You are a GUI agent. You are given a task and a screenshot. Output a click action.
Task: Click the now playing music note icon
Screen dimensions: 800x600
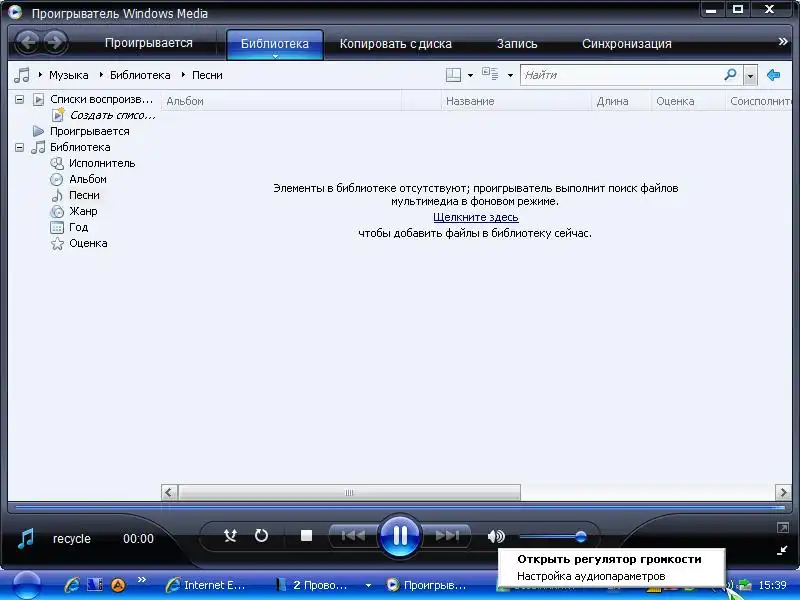[x=26, y=538]
